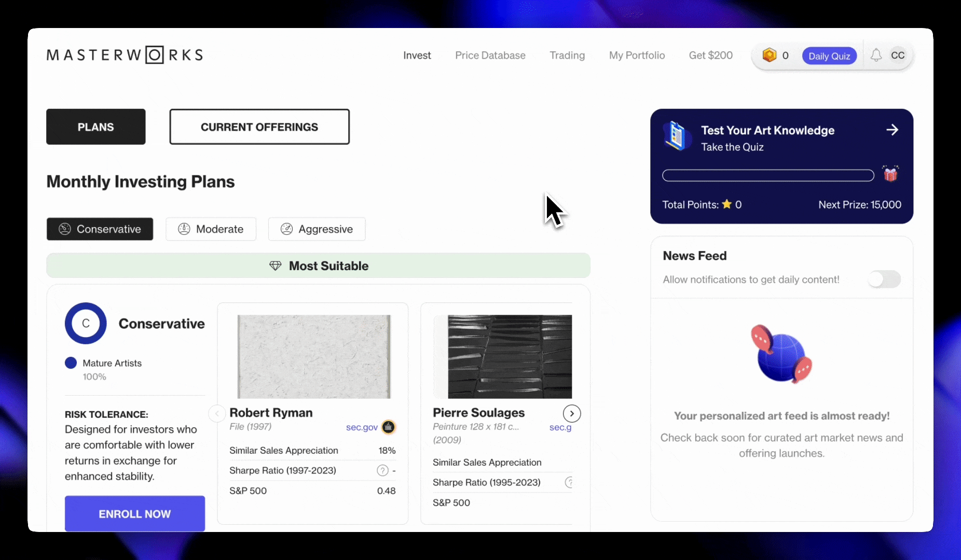Click Test Your Art Knowledge heading
The width and height of the screenshot is (961, 560).
[x=767, y=130]
